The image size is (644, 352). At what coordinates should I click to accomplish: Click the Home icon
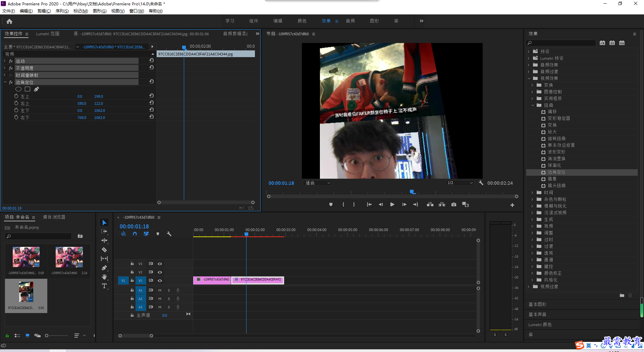(x=9, y=21)
